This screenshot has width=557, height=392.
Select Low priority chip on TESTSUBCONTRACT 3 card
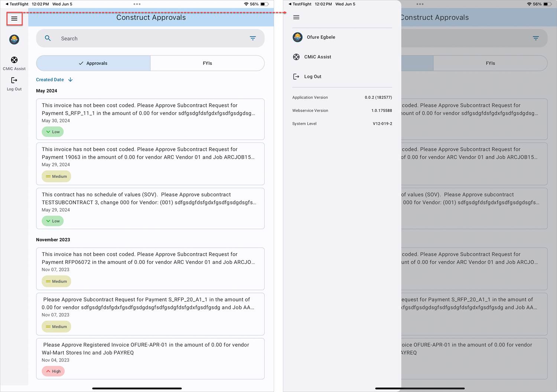(x=53, y=221)
